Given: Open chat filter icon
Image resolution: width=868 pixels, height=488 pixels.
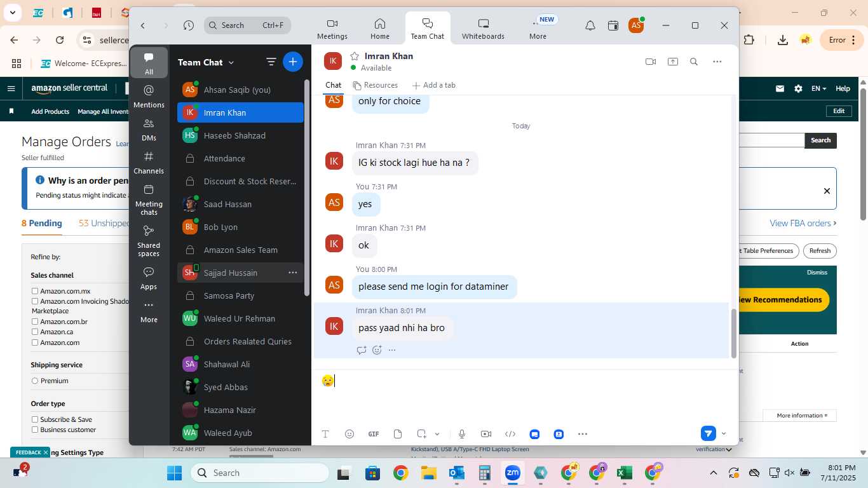Looking at the screenshot, I should [271, 62].
